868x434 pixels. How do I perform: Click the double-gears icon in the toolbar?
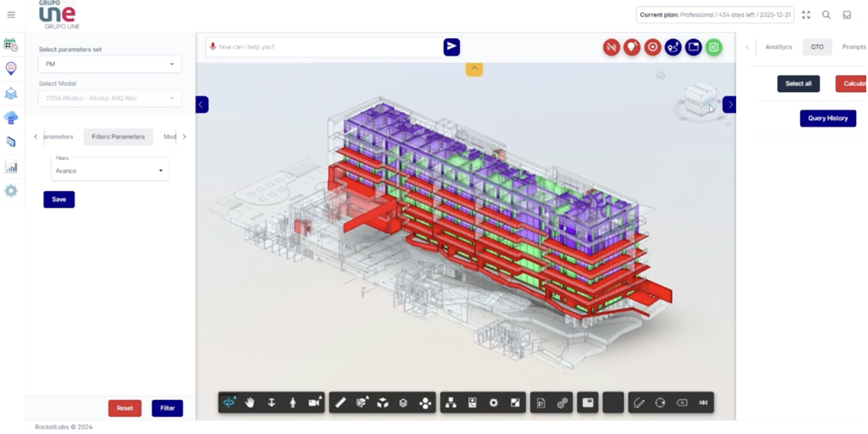(x=562, y=403)
